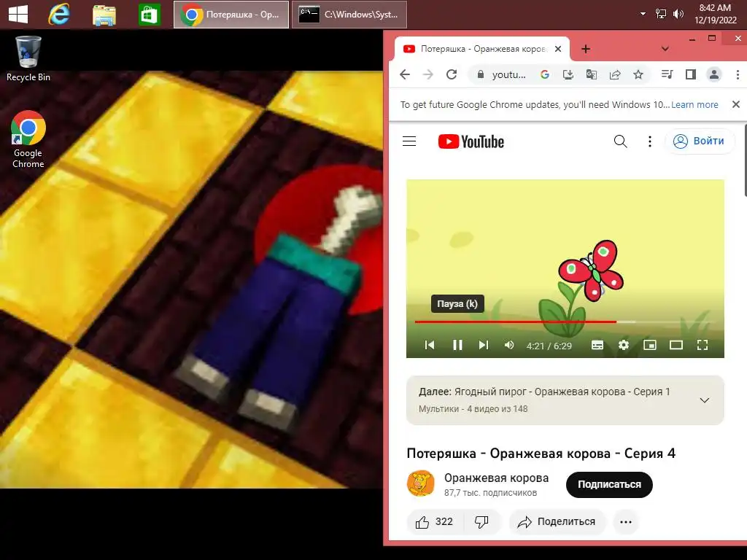The height and width of the screenshot is (560, 747).
Task: Switch to the Command Prompt taskbar window
Action: (349, 15)
